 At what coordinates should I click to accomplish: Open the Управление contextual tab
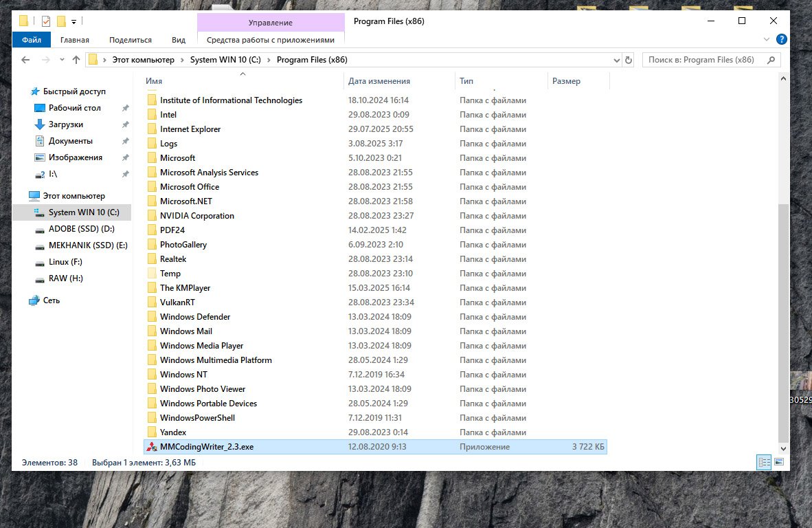pos(271,22)
